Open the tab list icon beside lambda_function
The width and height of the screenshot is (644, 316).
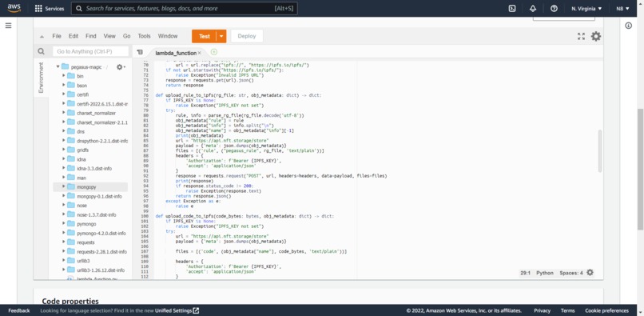(x=140, y=52)
